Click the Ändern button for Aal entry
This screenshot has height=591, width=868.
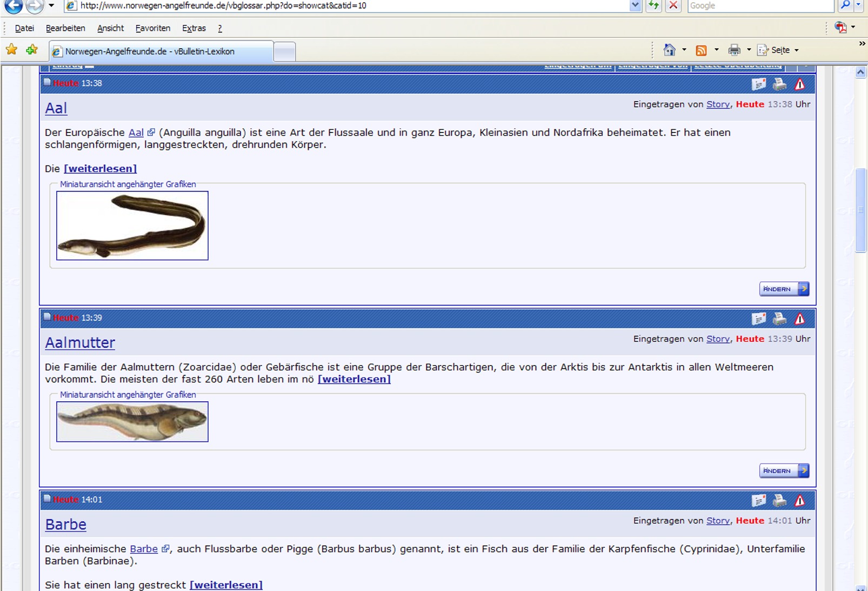[x=784, y=289]
